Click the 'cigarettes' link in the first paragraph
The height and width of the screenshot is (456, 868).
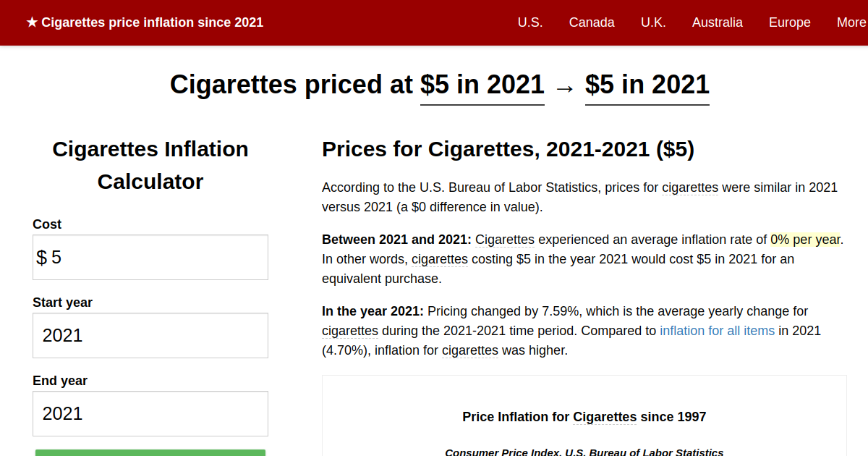click(689, 187)
